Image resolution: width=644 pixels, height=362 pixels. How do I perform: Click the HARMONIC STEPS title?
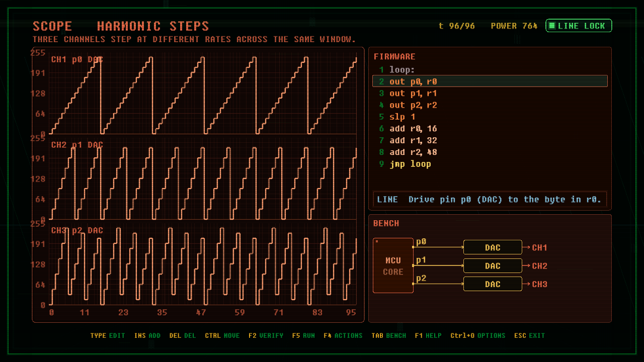[x=153, y=26]
